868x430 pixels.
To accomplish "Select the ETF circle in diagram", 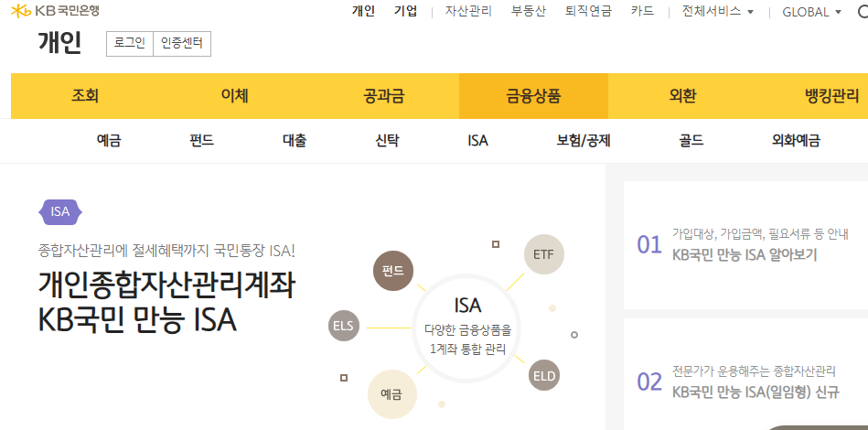I will [x=543, y=253].
